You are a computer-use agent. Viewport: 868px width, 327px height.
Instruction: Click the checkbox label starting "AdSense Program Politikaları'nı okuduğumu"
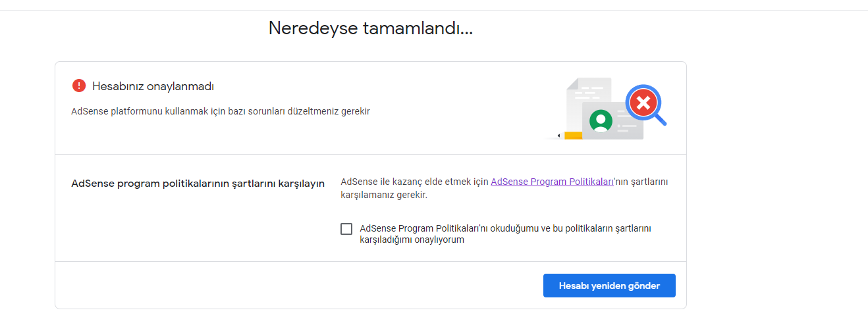pos(506,234)
